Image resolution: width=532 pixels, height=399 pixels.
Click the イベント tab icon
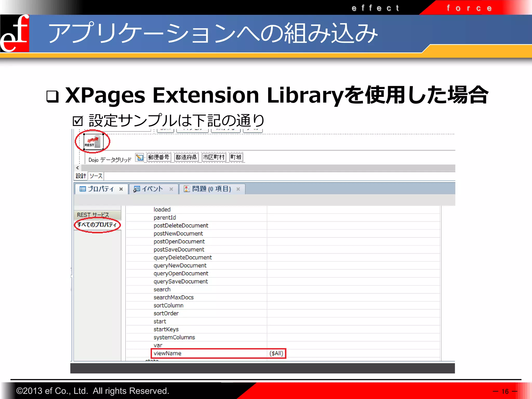pyautogui.click(x=137, y=189)
